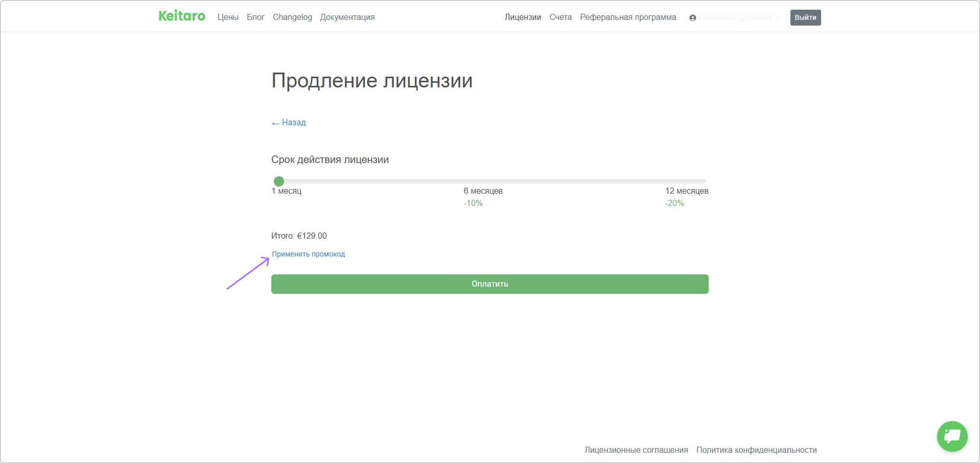The height and width of the screenshot is (463, 980).
Task: Click the Применить промокод link
Action: point(308,254)
